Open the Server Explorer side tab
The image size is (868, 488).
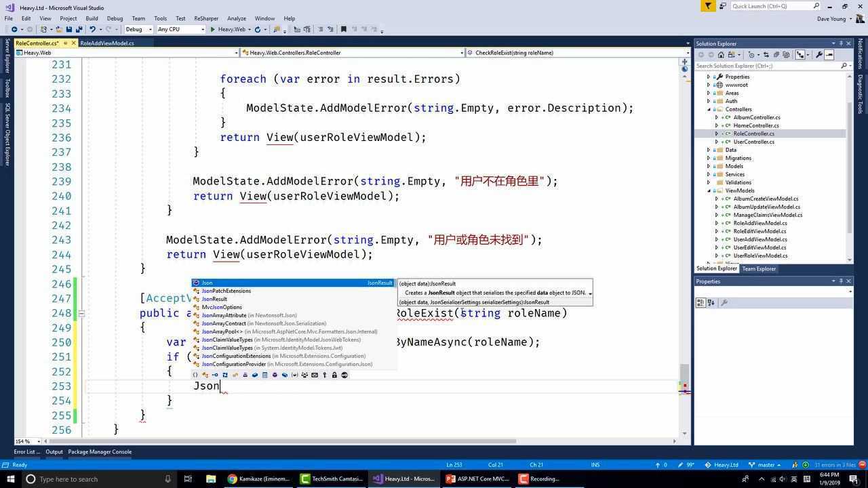[x=7, y=56]
